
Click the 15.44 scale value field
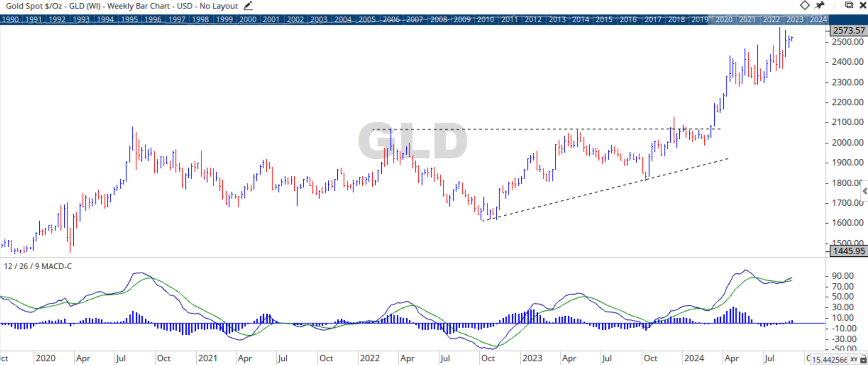coord(829,359)
